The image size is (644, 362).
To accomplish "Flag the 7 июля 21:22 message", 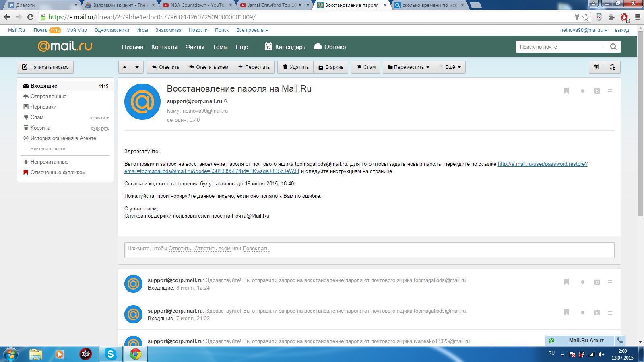I will tap(566, 313).
